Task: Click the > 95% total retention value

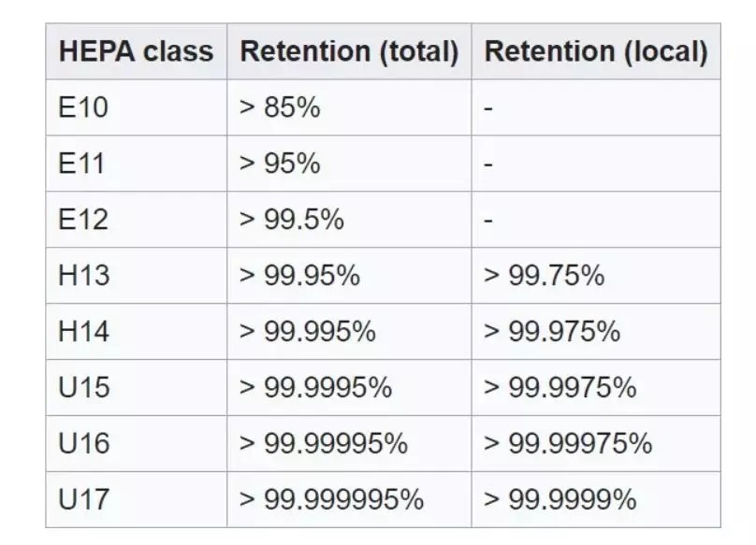Action: [x=280, y=164]
